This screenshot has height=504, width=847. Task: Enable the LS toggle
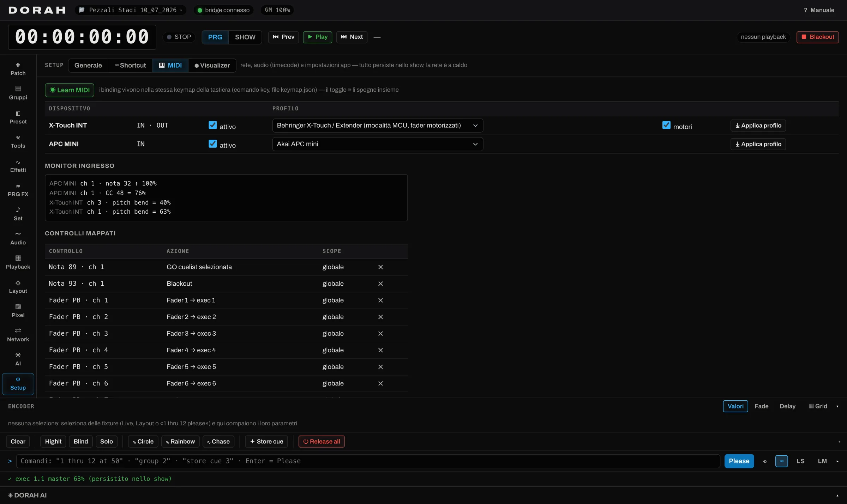coord(800,461)
